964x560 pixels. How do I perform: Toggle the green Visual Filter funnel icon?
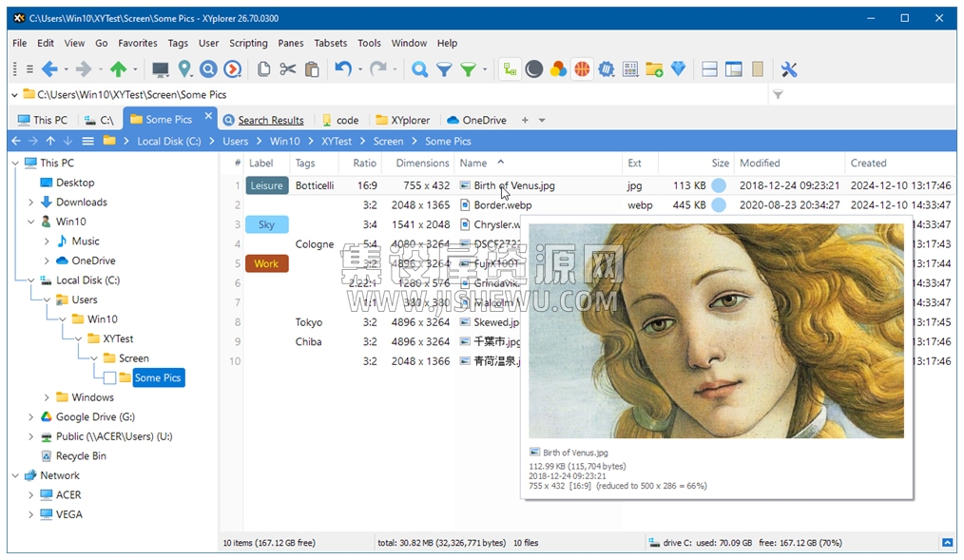coord(469,69)
